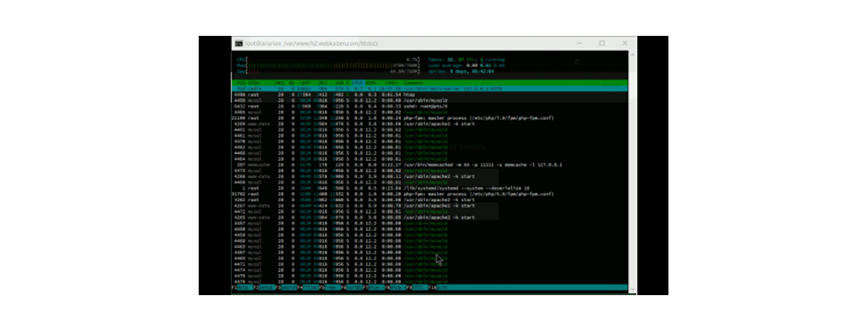Select the /lib/systemd/systemd process row

pos(430,188)
